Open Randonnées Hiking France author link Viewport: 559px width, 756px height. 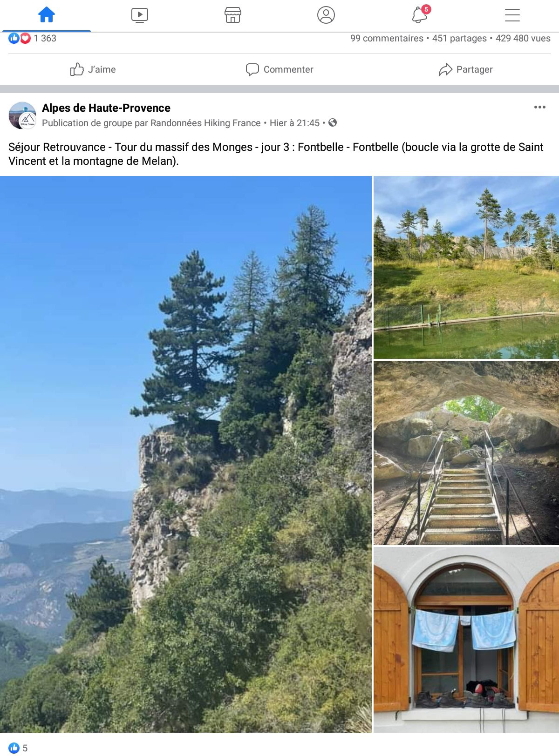pos(205,123)
